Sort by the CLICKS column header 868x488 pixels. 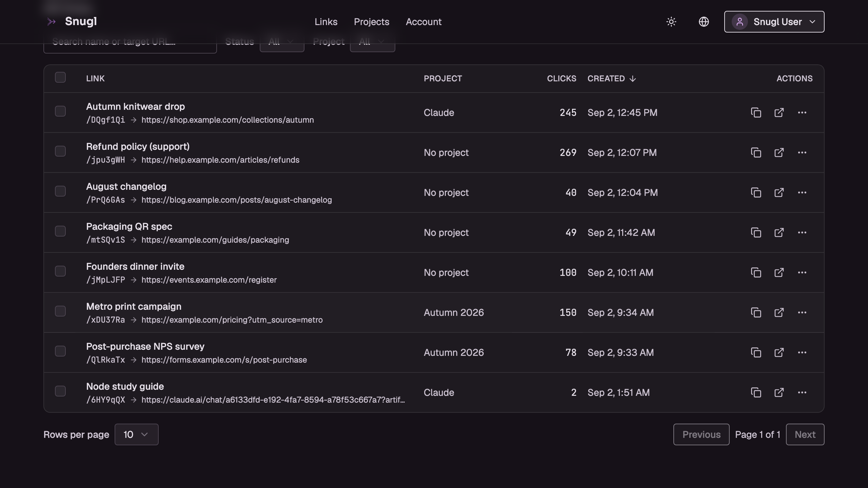[561, 79]
